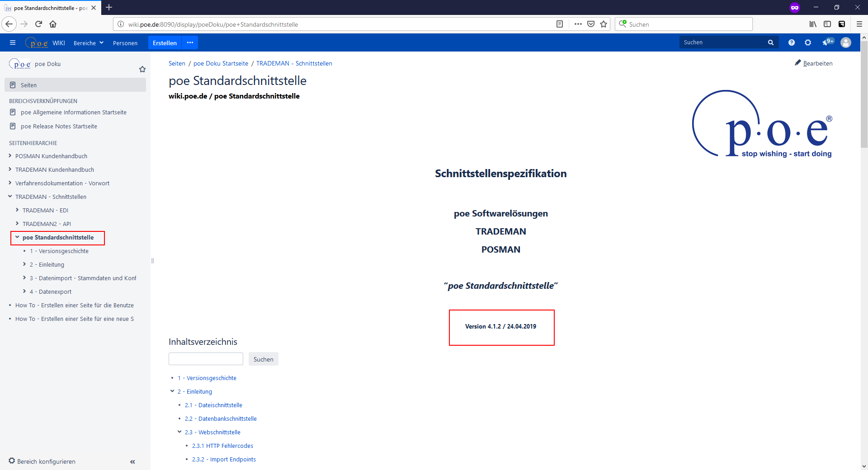The width and height of the screenshot is (868, 470).
Task: Open the Bereiche dropdown menu
Action: [x=89, y=43]
